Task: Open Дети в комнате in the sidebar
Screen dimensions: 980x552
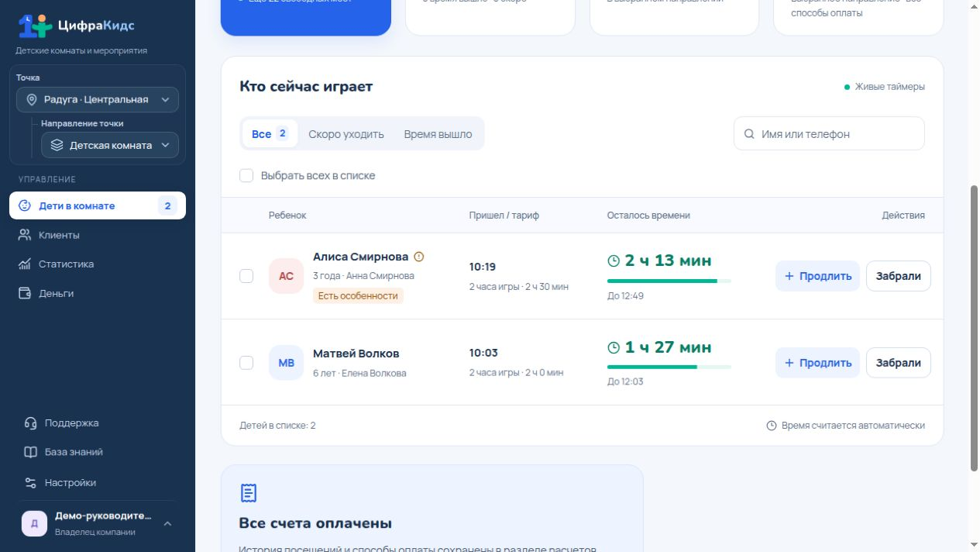Action: click(x=98, y=205)
